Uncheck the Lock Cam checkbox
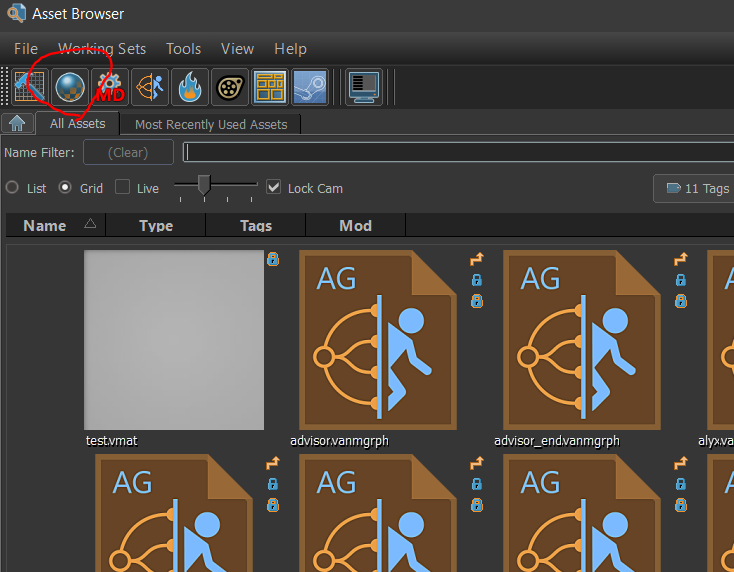 273,187
